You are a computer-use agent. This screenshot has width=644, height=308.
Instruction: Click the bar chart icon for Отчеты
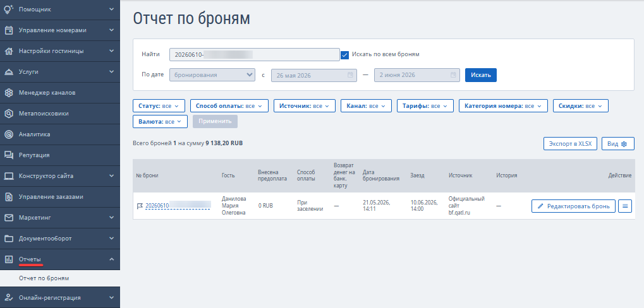pos(9,259)
